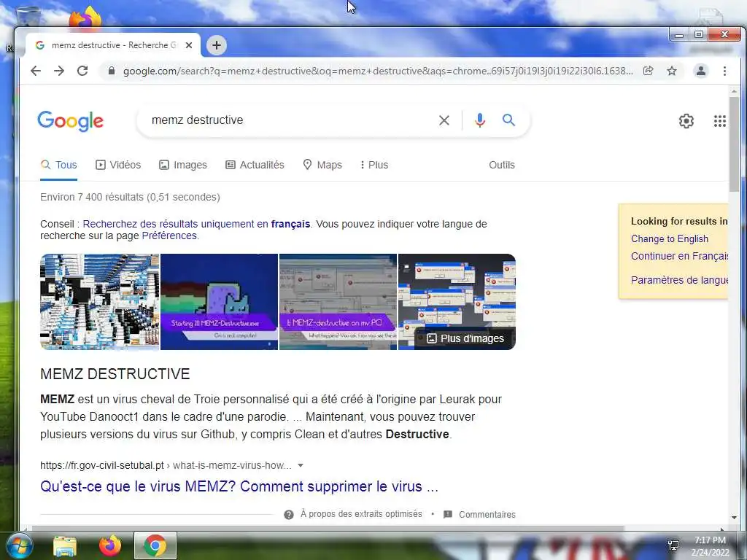This screenshot has height=560, width=747.
Task: Switch to the Actualités tab
Action: pos(255,165)
